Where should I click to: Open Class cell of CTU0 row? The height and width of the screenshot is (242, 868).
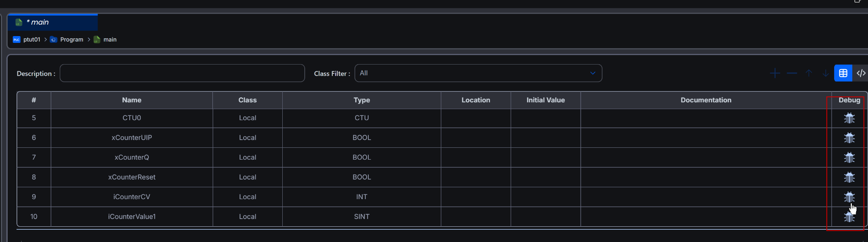[x=248, y=118]
